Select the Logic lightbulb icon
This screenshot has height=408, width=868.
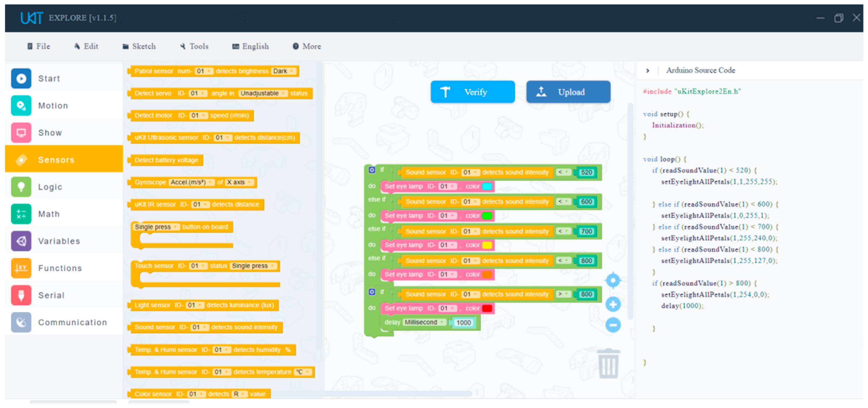tap(21, 187)
